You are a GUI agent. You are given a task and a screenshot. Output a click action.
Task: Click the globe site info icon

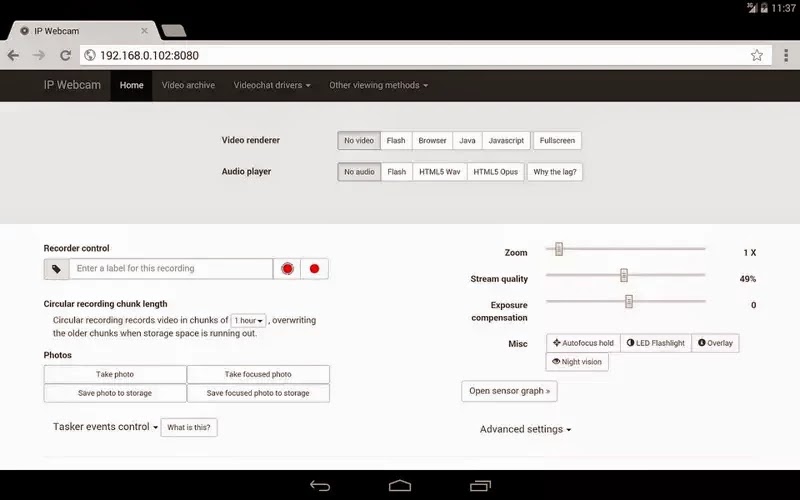[x=90, y=55]
